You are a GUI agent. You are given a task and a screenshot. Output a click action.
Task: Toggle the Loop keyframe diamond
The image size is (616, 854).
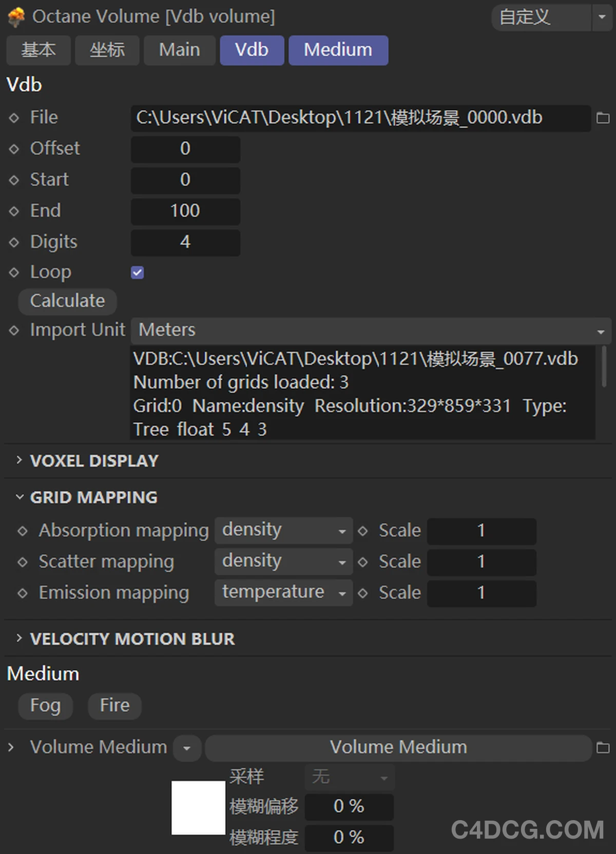tap(14, 273)
